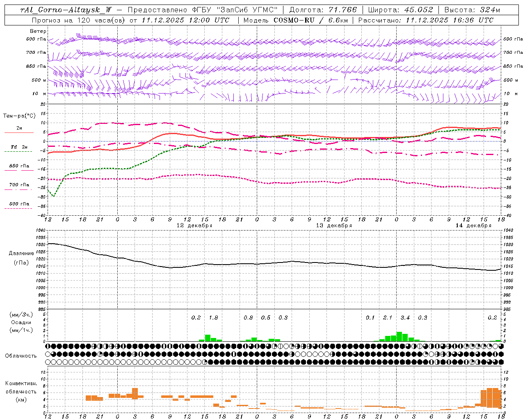Click the 2.1 precipitation total value
This screenshot has width=525, height=420.
pyautogui.click(x=388, y=318)
